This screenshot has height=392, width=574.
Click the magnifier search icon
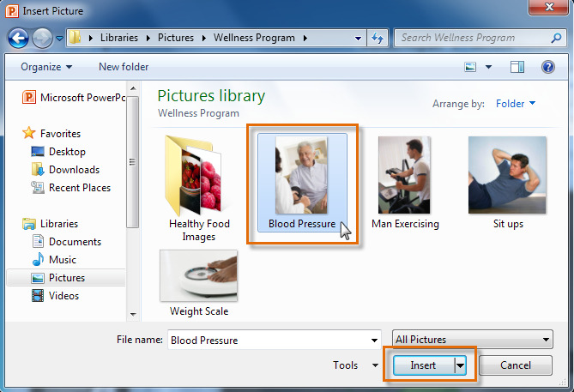click(x=557, y=38)
